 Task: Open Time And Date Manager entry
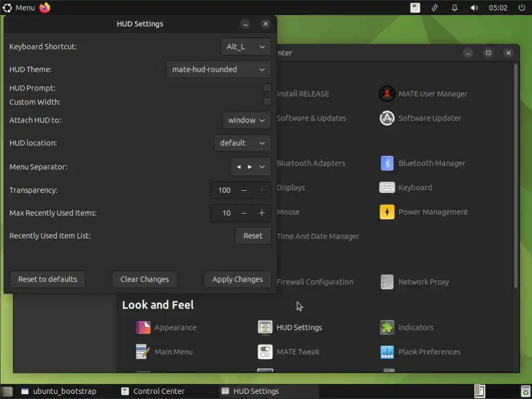point(318,236)
